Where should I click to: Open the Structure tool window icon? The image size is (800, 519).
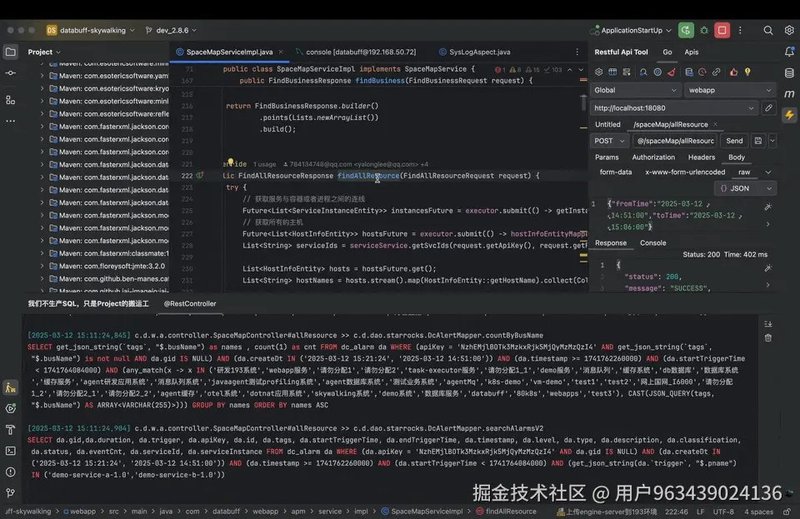tap(10, 100)
